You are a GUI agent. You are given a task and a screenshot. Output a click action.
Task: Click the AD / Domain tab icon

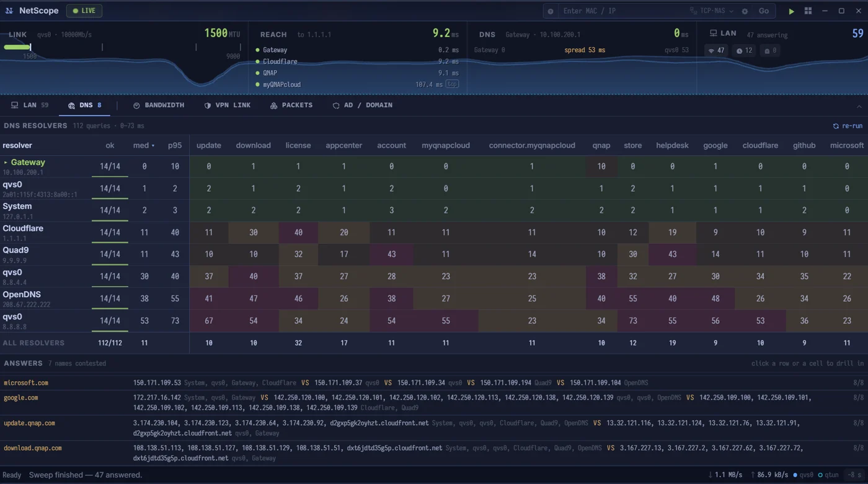[x=336, y=105]
